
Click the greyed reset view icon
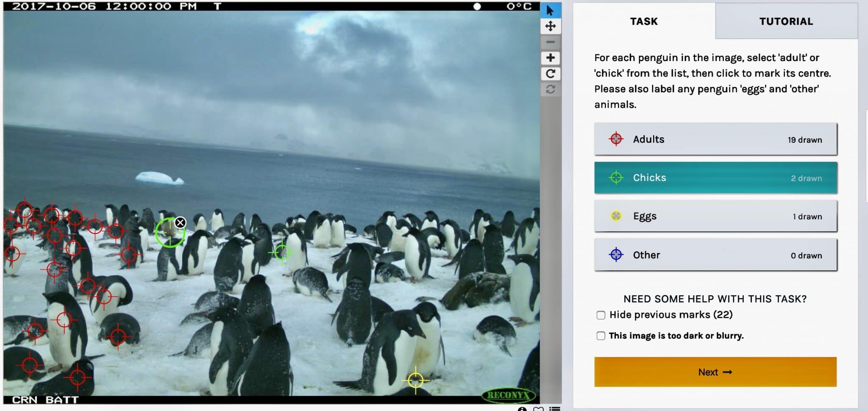(x=551, y=89)
